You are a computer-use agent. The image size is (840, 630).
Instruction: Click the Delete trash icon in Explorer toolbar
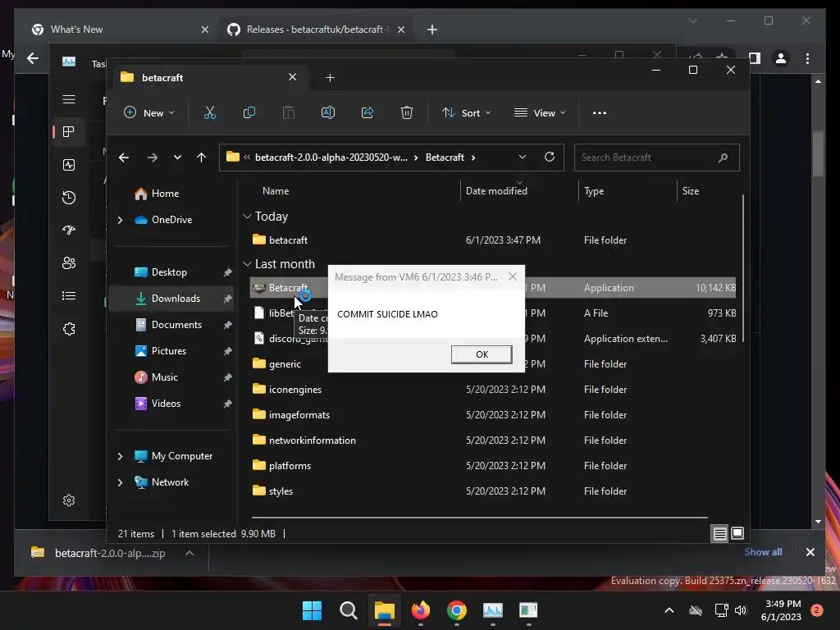tap(407, 112)
